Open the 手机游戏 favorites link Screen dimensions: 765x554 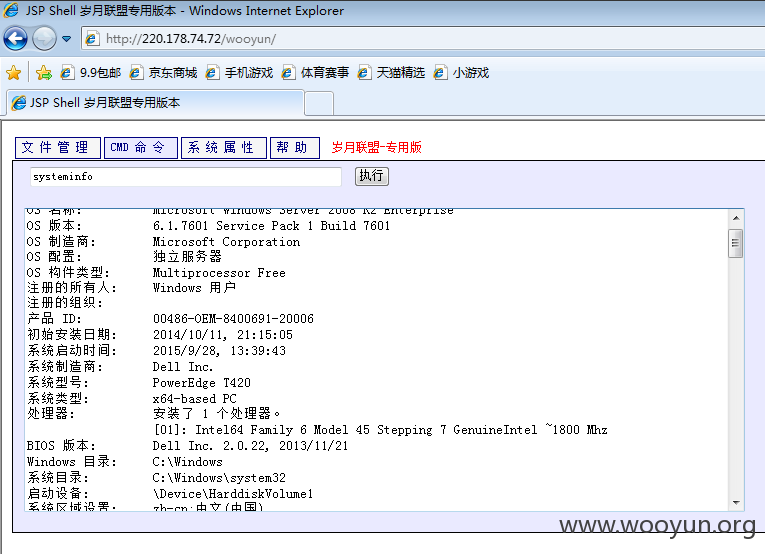click(239, 73)
